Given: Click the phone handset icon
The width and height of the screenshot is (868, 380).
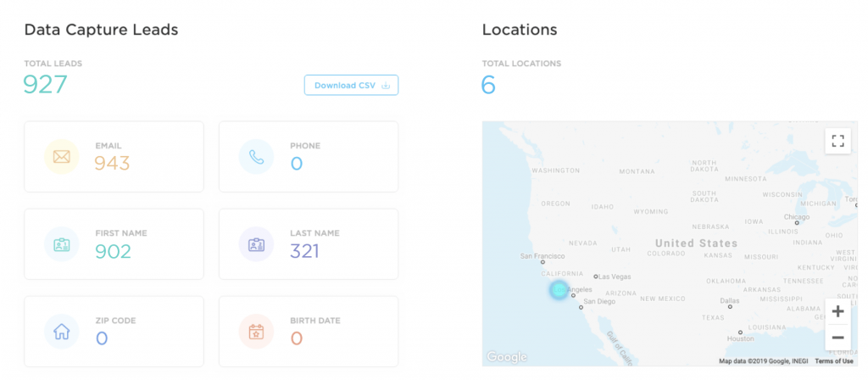Looking at the screenshot, I should pyautogui.click(x=256, y=157).
